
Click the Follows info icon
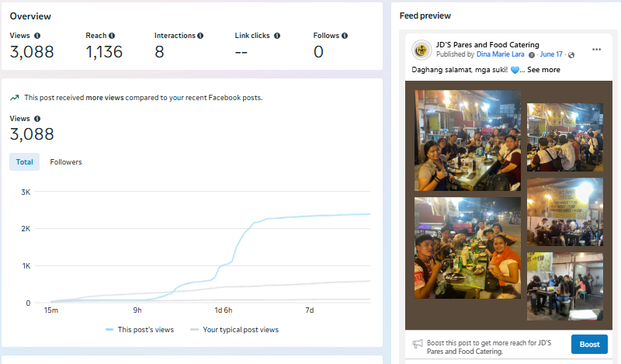click(x=344, y=36)
